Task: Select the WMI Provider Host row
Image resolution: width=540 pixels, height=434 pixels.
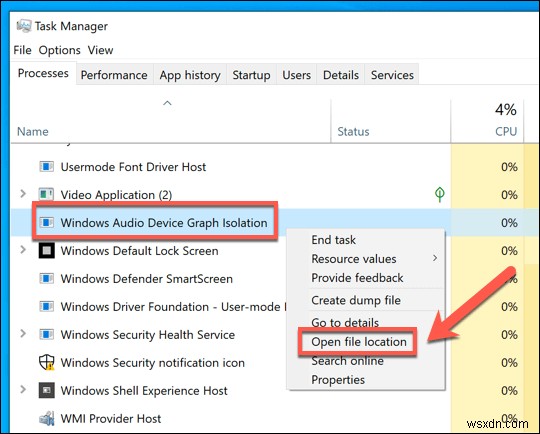Action: pyautogui.click(x=275, y=418)
